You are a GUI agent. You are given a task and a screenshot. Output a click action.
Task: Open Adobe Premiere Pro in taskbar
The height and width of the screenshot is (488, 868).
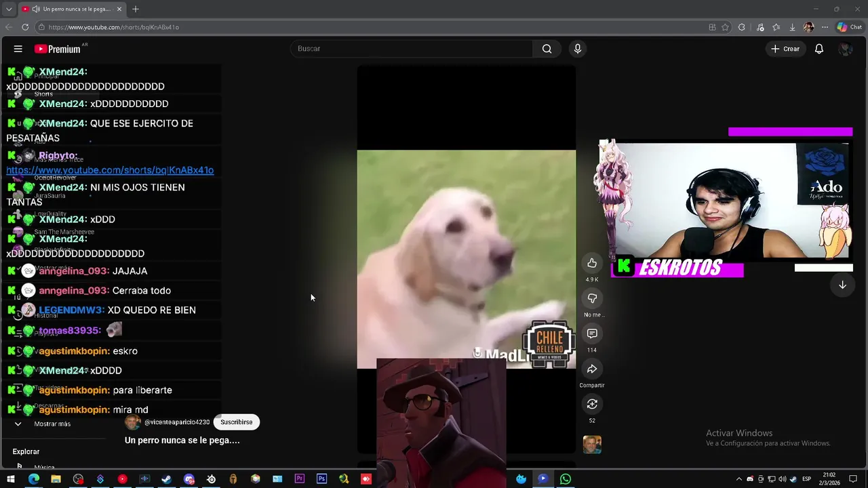[299, 479]
